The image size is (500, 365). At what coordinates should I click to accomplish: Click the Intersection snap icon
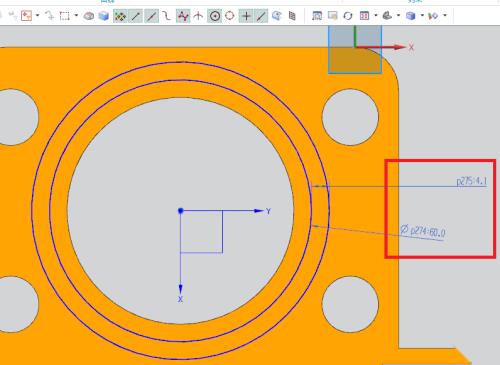point(198,16)
